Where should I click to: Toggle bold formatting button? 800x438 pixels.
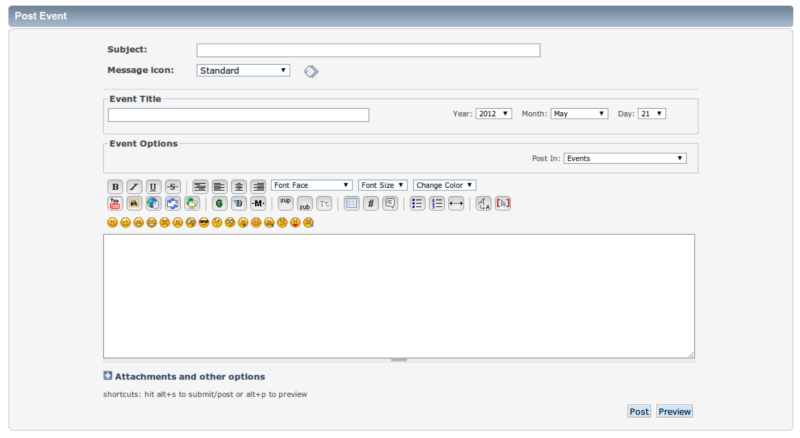pos(114,186)
